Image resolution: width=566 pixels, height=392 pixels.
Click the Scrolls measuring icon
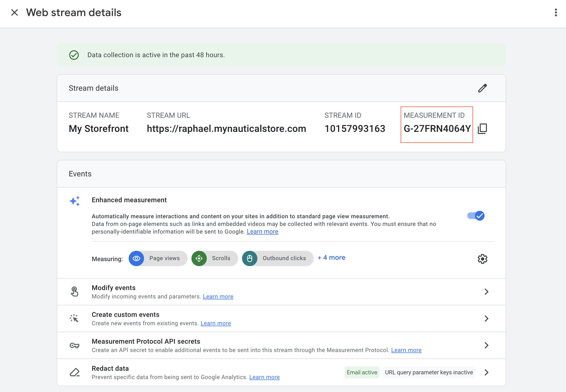pos(199,258)
